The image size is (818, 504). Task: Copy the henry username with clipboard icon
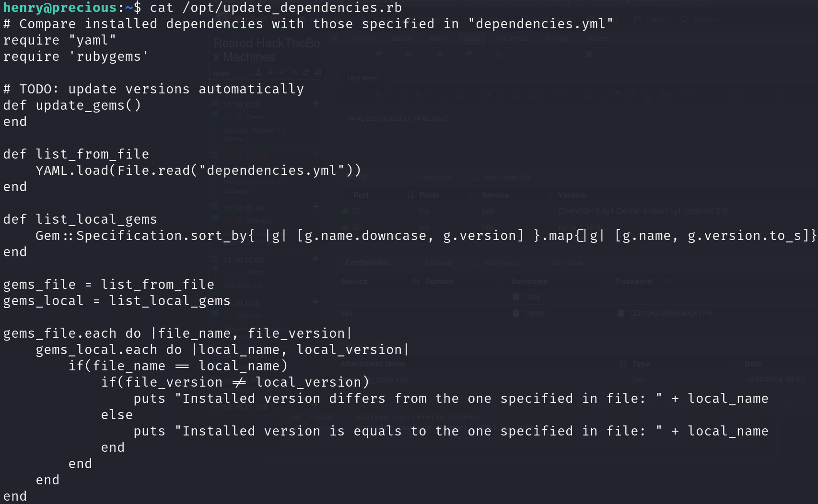tap(516, 313)
